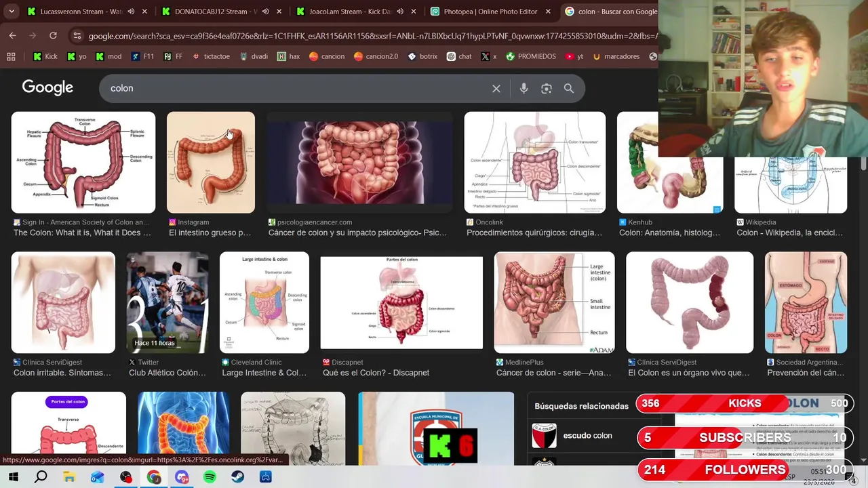
Task: Open the dvadi bookmark
Action: (254, 56)
